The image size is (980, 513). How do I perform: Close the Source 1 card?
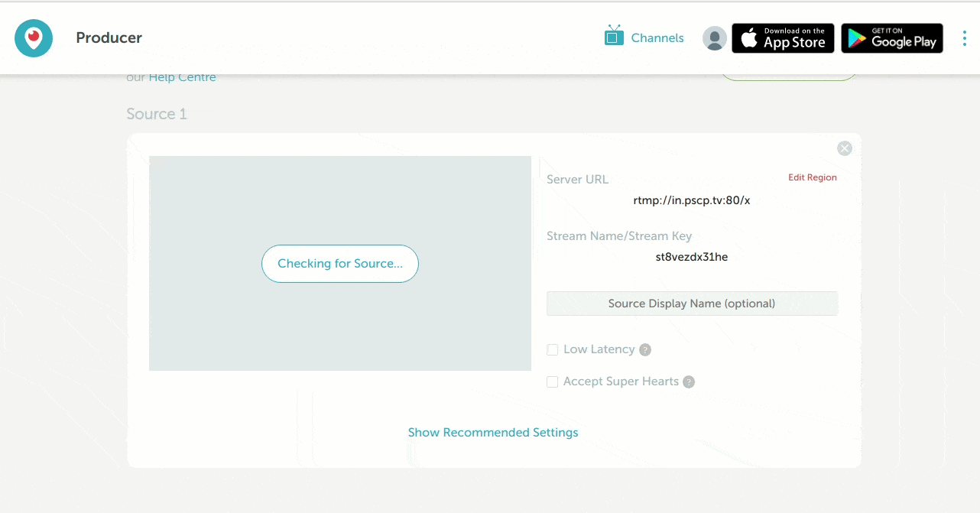[845, 148]
